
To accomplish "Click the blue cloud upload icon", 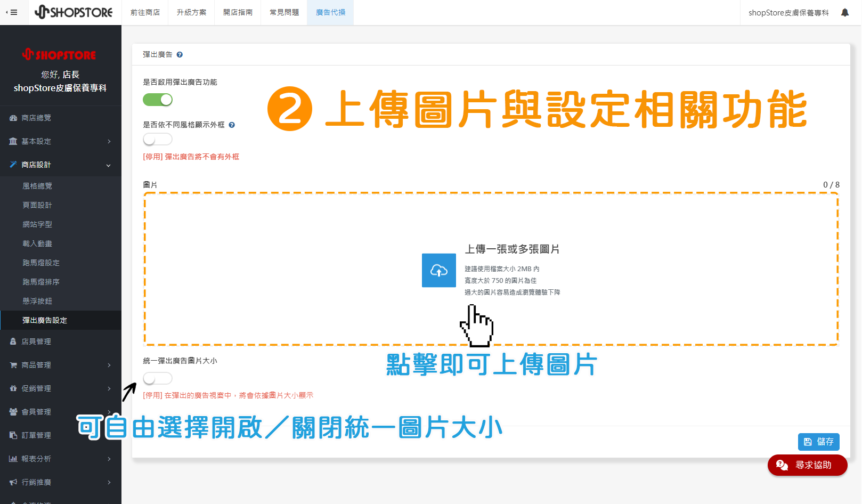I will click(439, 270).
